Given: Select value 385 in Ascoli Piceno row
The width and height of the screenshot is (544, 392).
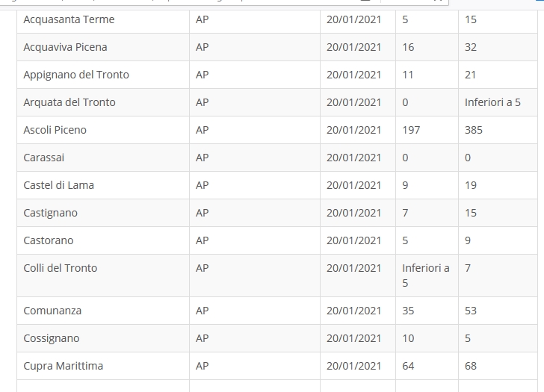Looking at the screenshot, I should click(474, 131).
